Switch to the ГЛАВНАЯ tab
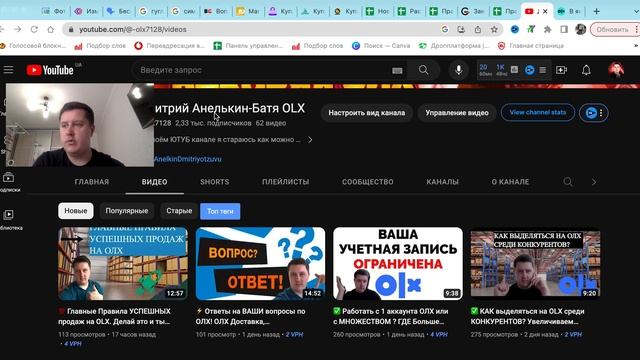The height and width of the screenshot is (360, 640). (x=92, y=182)
